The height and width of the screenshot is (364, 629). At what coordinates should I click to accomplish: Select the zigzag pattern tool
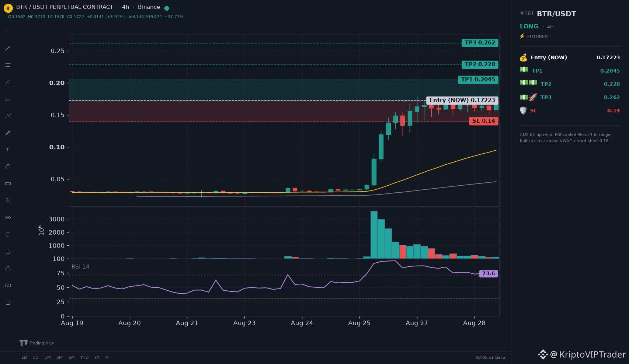pos(8,116)
